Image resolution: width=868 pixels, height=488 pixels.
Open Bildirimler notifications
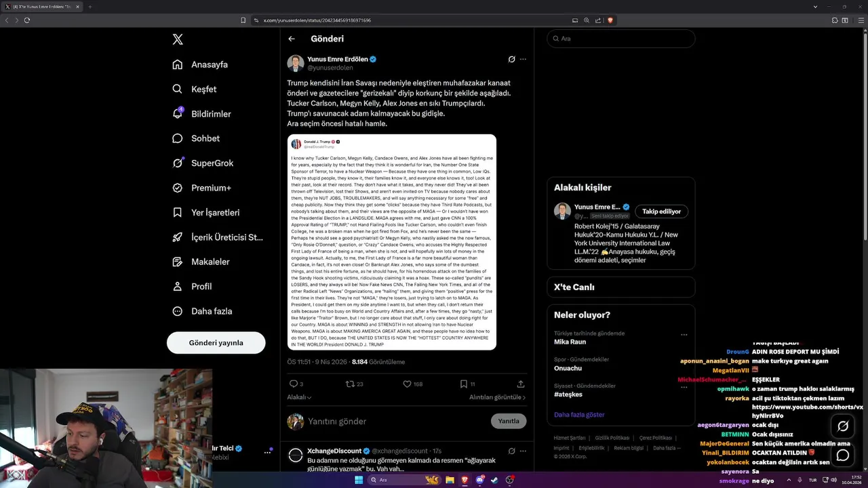pos(201,114)
